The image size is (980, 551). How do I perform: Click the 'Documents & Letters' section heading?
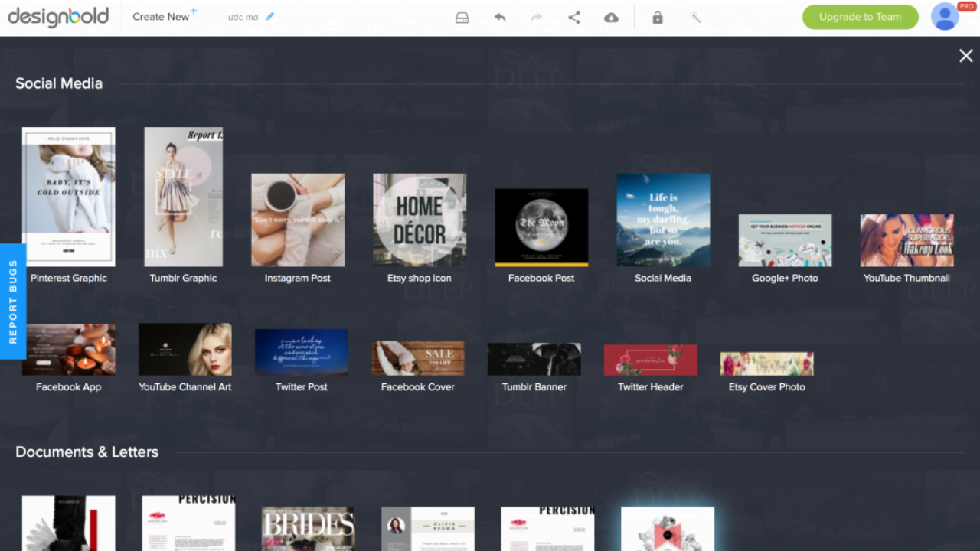[87, 452]
